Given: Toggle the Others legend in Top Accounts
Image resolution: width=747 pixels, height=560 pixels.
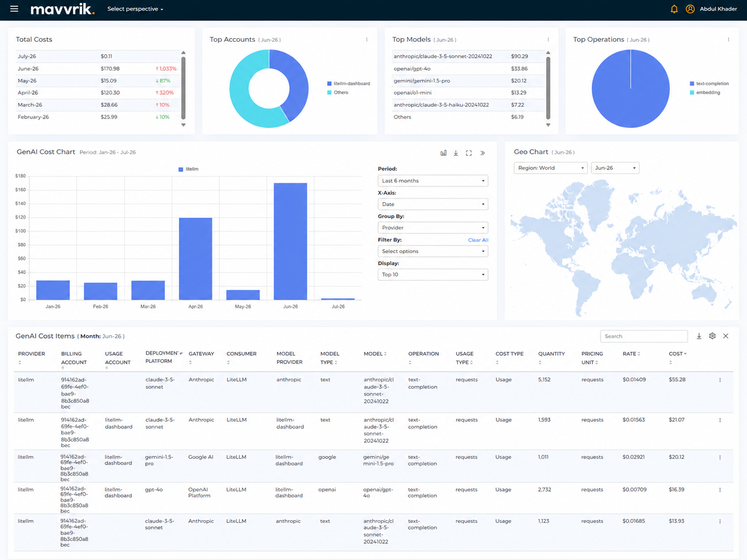Looking at the screenshot, I should pos(337,93).
